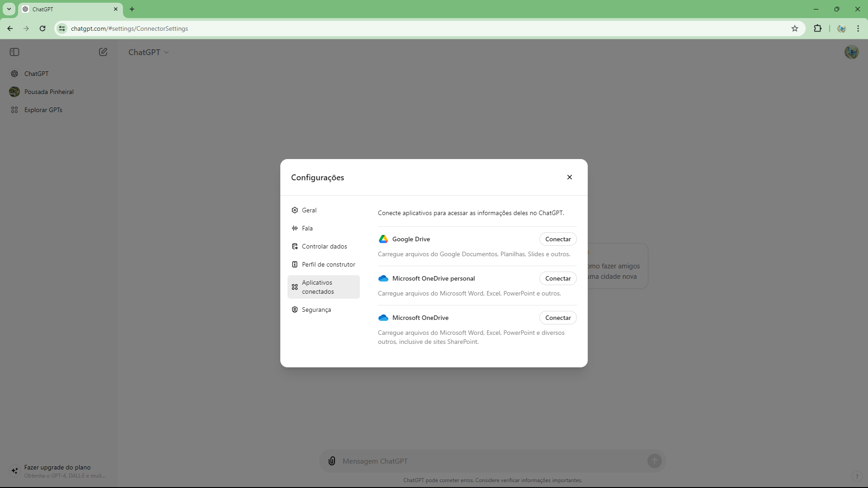Click the Perfil de construtor badge icon
This screenshot has height=488, width=868.
(295, 264)
